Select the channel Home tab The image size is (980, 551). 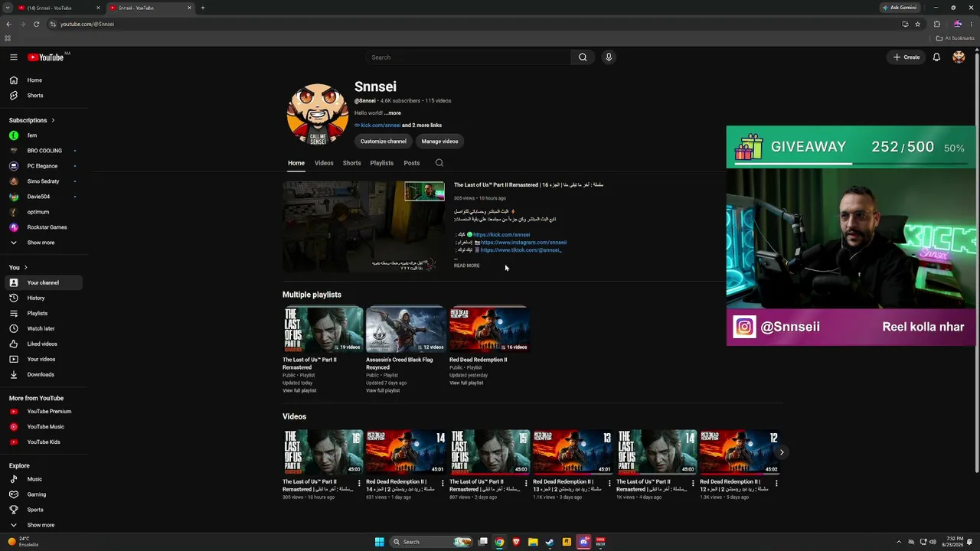coord(296,163)
